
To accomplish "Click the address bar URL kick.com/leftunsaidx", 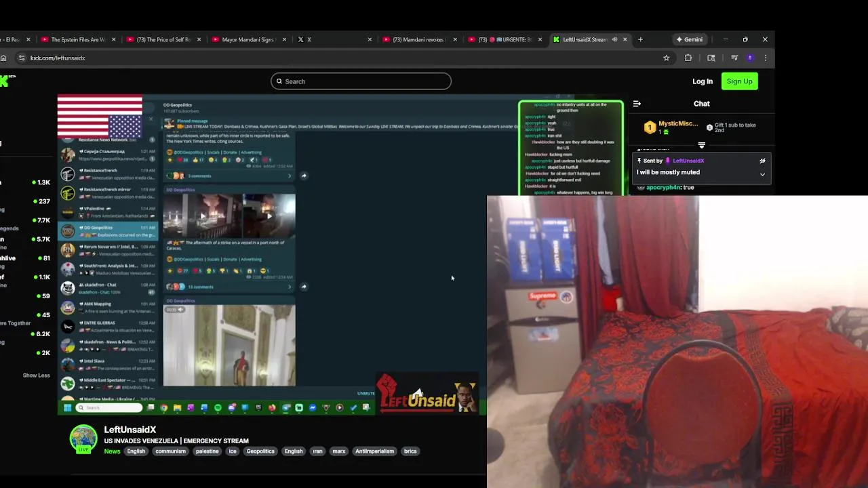I will tap(58, 58).
